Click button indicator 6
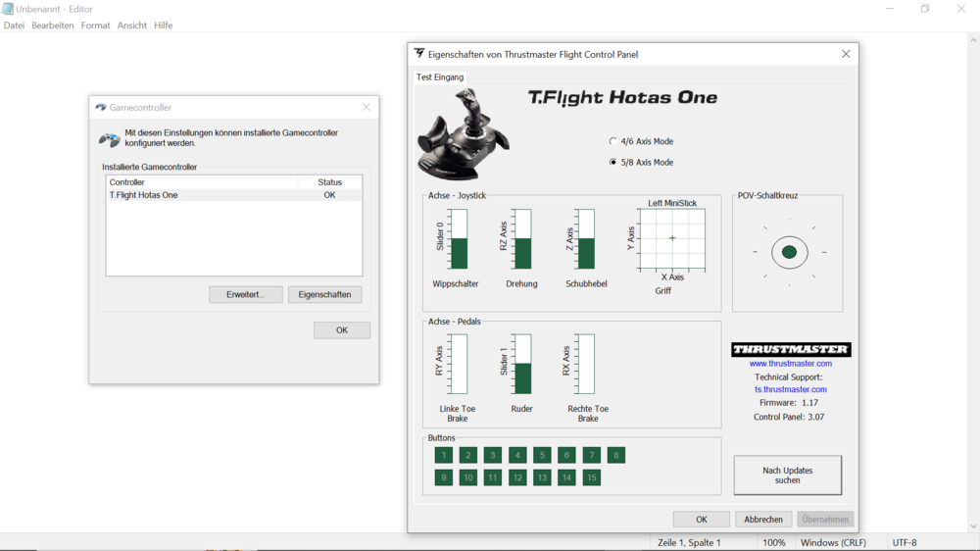 [566, 455]
